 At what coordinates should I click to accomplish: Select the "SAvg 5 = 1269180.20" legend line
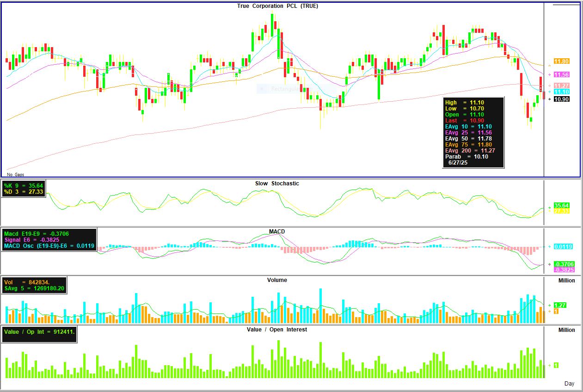34,288
